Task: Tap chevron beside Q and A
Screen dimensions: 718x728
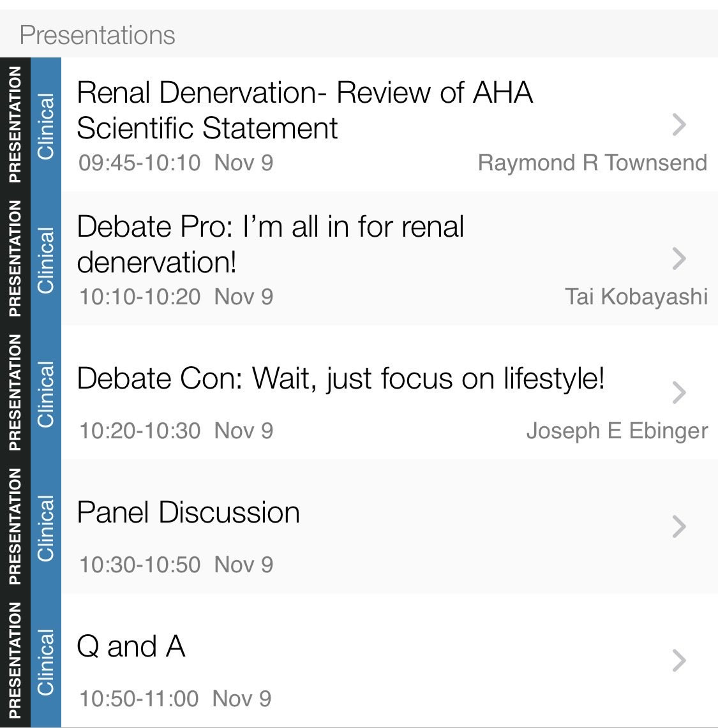Action: (x=679, y=660)
